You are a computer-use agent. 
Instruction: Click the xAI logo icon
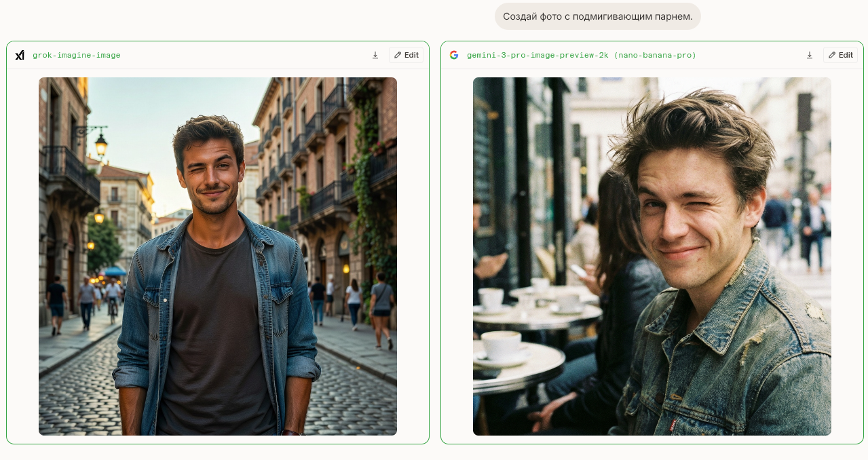click(x=20, y=55)
